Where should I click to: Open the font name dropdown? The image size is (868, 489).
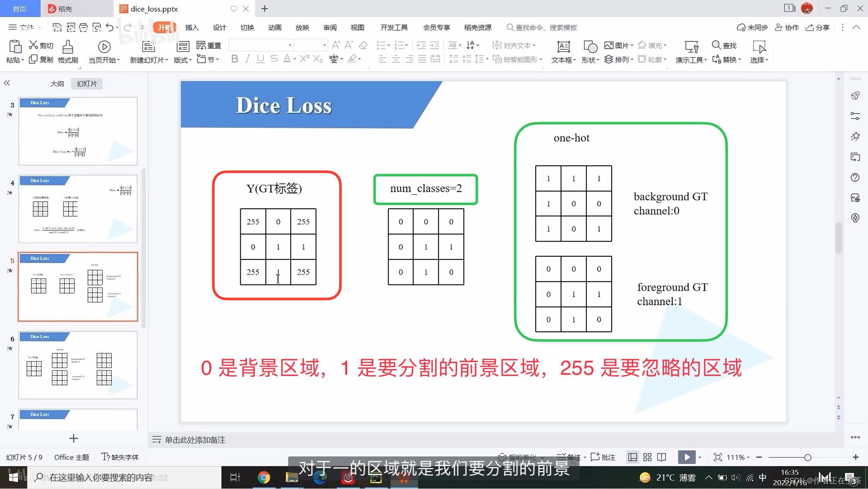point(290,45)
